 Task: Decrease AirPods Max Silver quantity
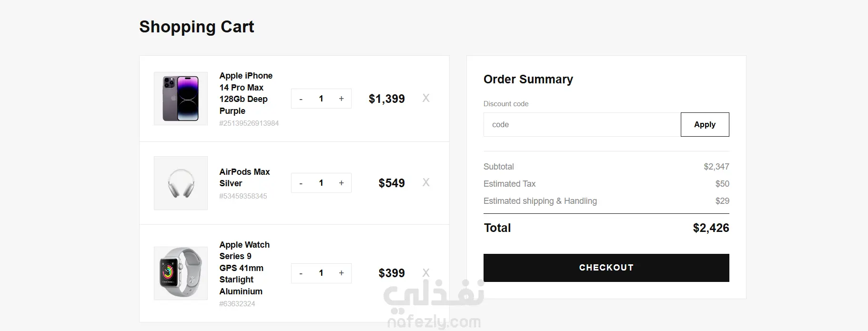point(301,183)
